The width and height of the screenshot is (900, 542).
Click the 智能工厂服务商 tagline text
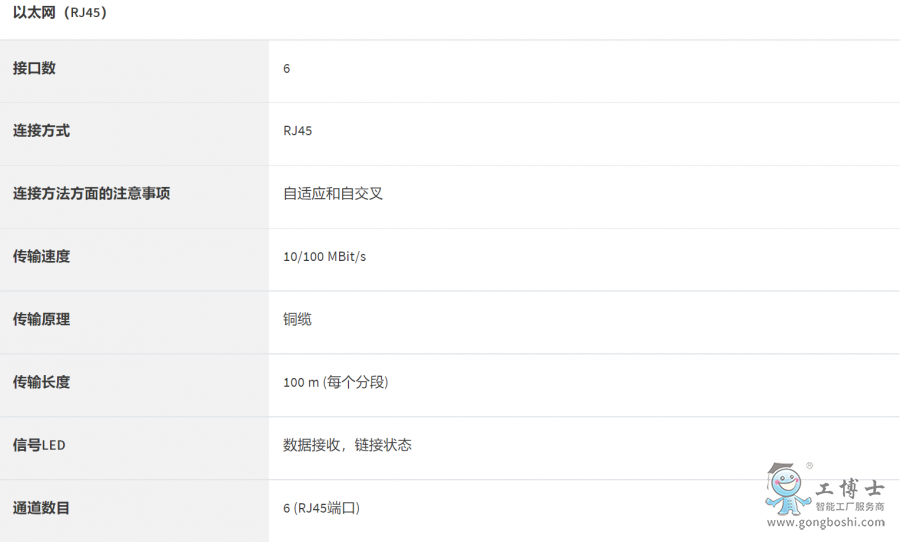pyautogui.click(x=850, y=507)
